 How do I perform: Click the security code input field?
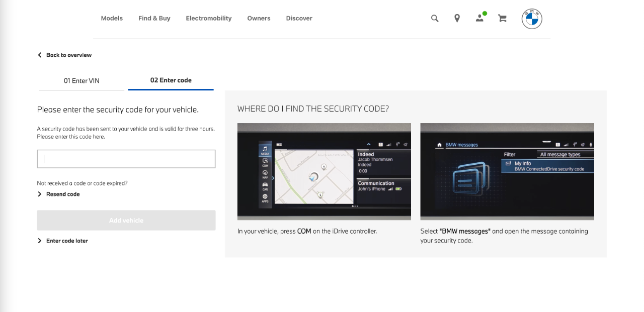click(126, 159)
